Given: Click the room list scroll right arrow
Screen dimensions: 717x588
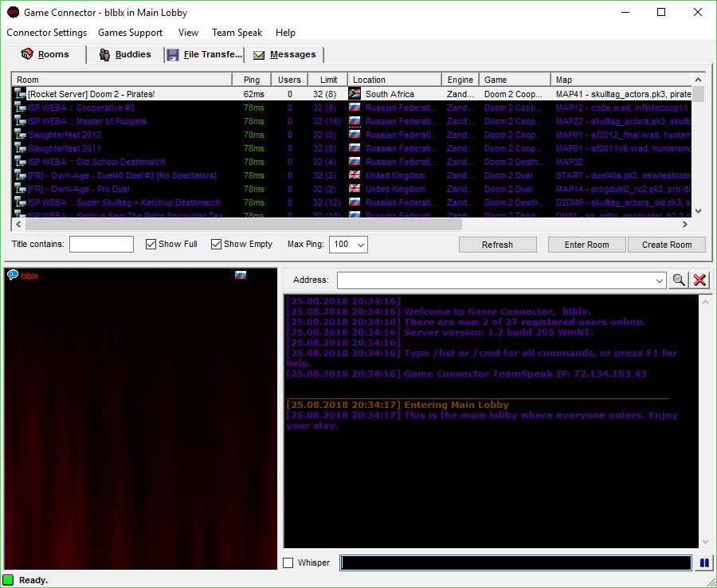Looking at the screenshot, I should point(684,224).
